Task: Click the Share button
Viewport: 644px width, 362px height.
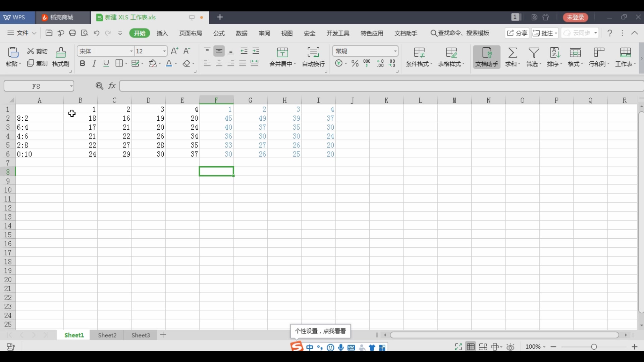Action: point(517,33)
